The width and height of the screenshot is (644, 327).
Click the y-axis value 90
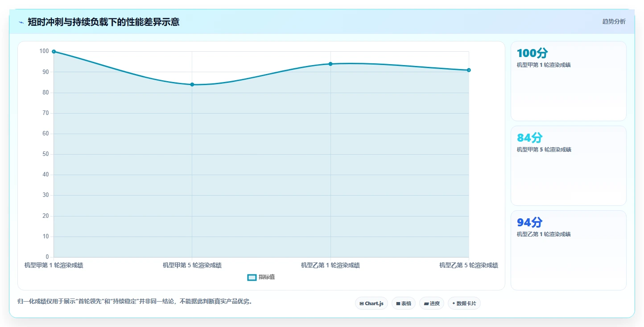tap(45, 72)
